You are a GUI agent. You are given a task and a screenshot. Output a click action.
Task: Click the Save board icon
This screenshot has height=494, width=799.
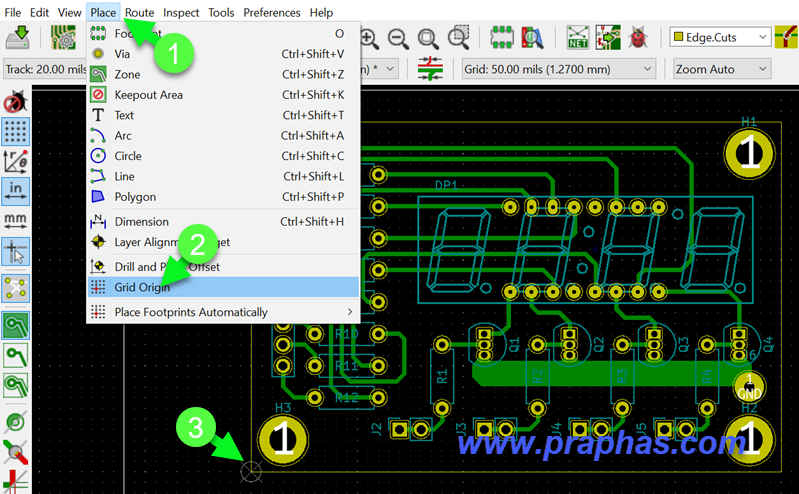(x=18, y=37)
